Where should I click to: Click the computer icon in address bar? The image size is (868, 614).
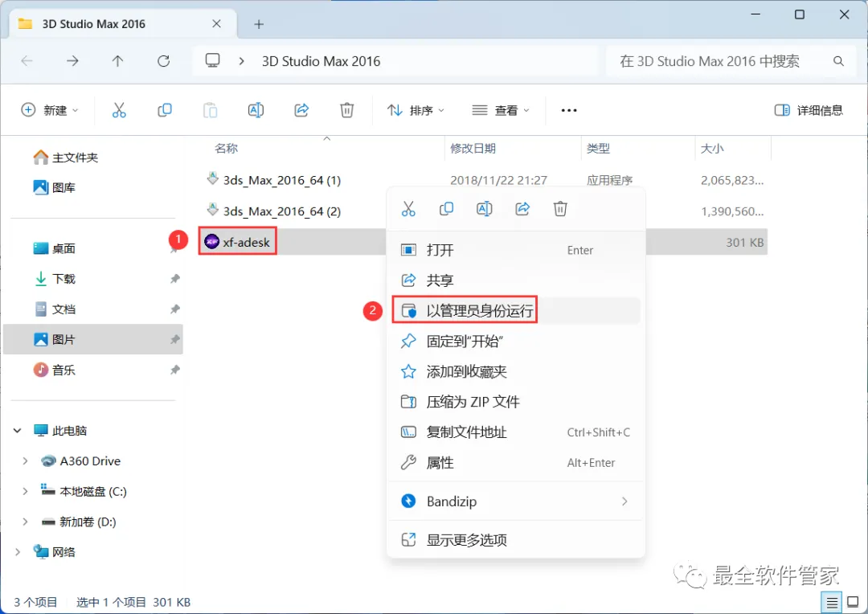(212, 60)
